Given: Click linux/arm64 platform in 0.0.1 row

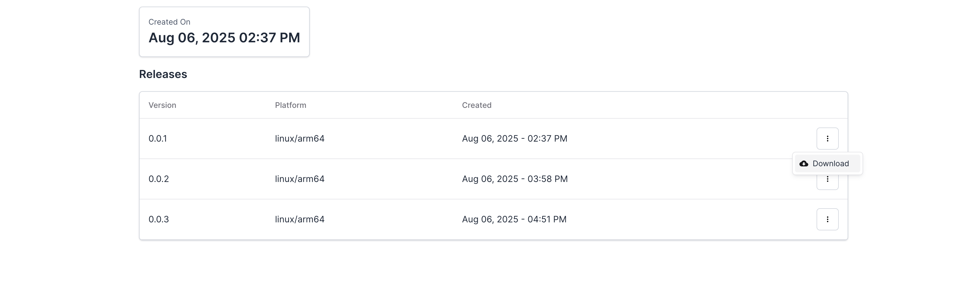Looking at the screenshot, I should tap(300, 139).
